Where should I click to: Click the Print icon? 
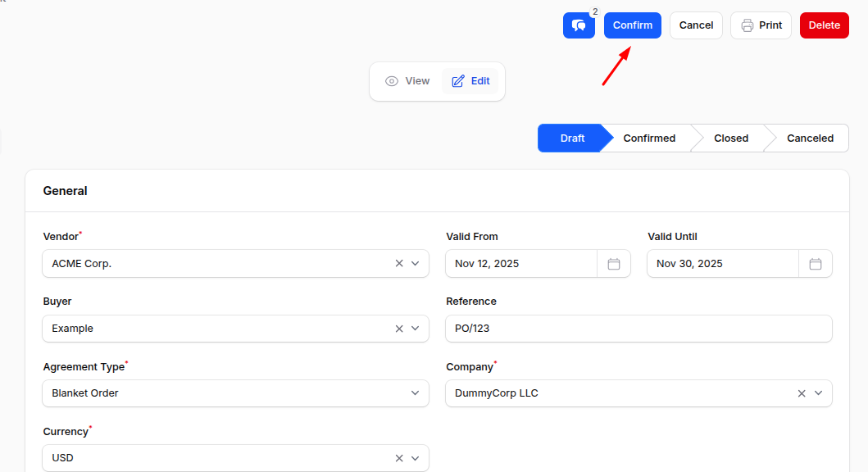click(745, 25)
